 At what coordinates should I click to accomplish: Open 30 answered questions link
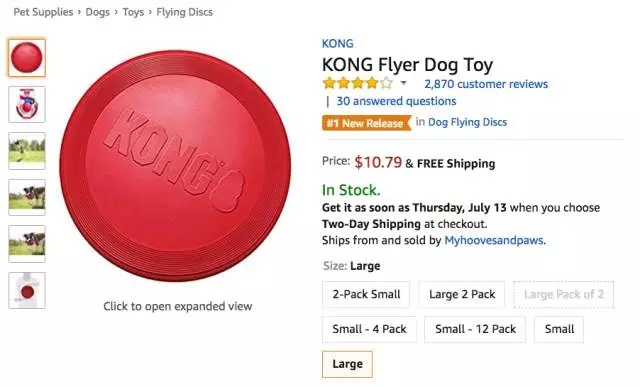pyautogui.click(x=396, y=101)
